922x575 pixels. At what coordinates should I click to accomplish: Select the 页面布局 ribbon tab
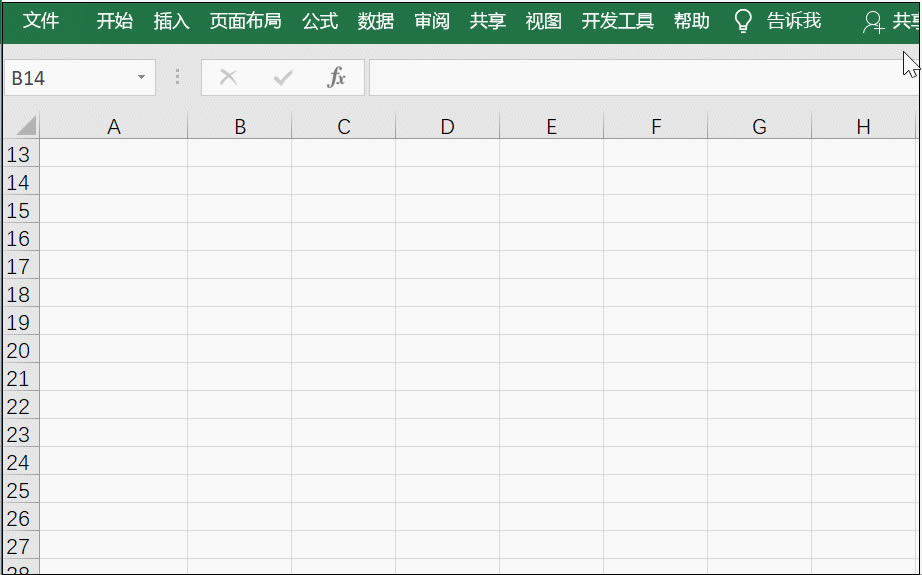(x=245, y=21)
